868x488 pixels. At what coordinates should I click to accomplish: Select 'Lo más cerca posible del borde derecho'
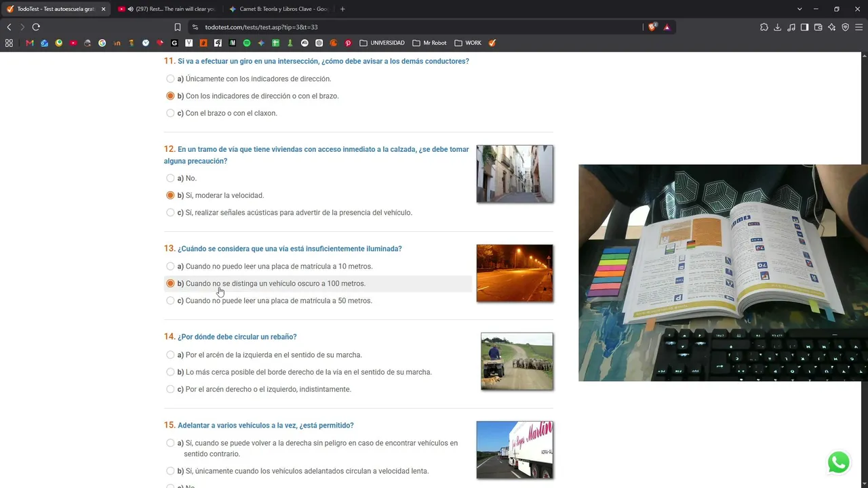point(170,372)
